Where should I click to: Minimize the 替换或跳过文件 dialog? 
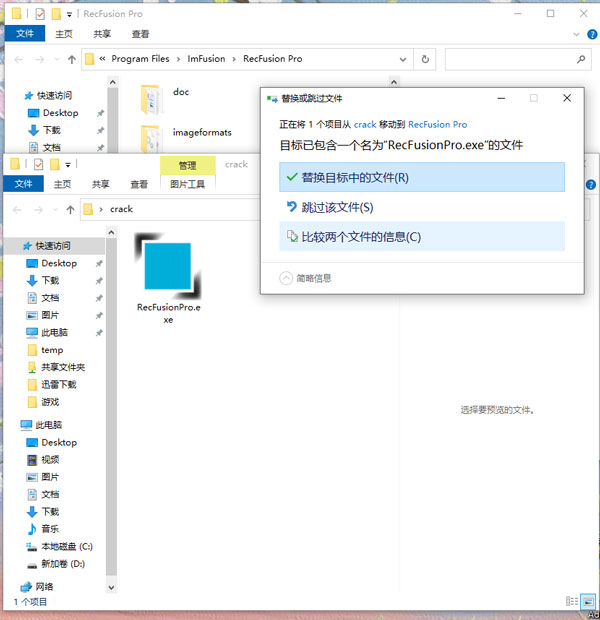(x=501, y=98)
